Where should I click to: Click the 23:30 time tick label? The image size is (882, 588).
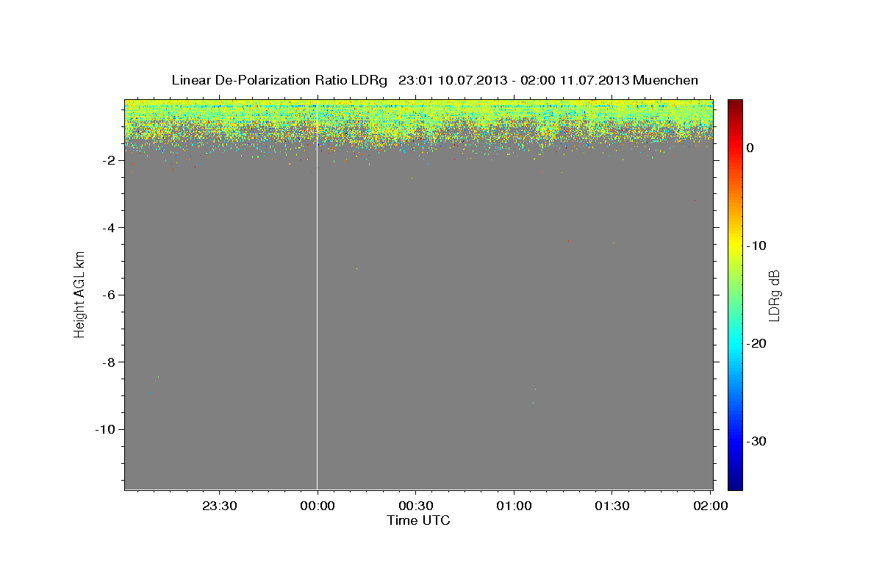pos(219,506)
